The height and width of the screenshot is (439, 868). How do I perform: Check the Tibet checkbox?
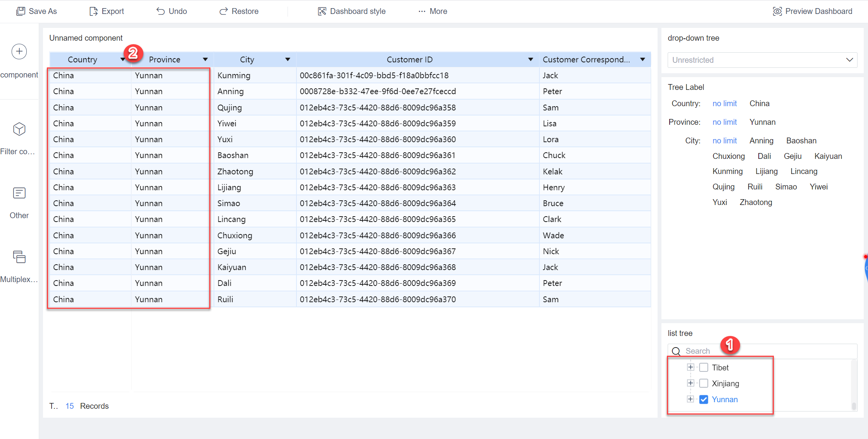704,367
